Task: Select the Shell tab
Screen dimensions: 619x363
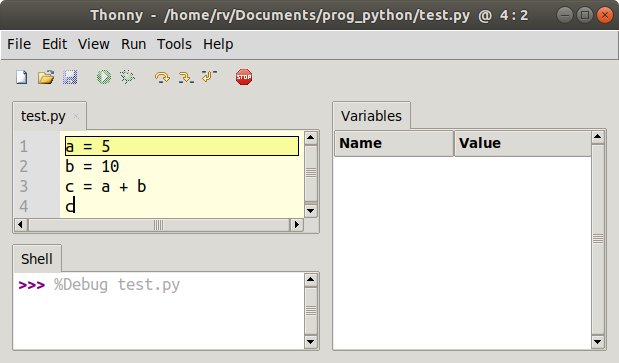Action: tap(37, 259)
